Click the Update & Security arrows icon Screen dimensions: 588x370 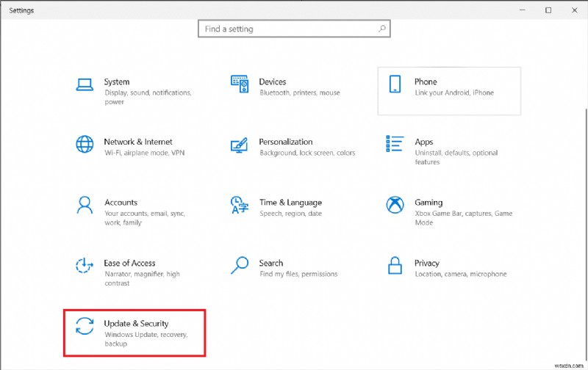pyautogui.click(x=85, y=326)
